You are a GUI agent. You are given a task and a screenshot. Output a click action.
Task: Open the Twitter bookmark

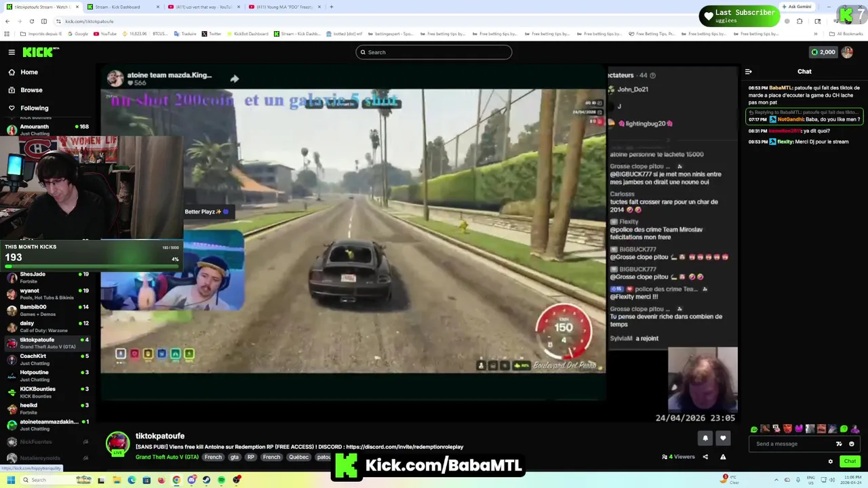(212, 34)
